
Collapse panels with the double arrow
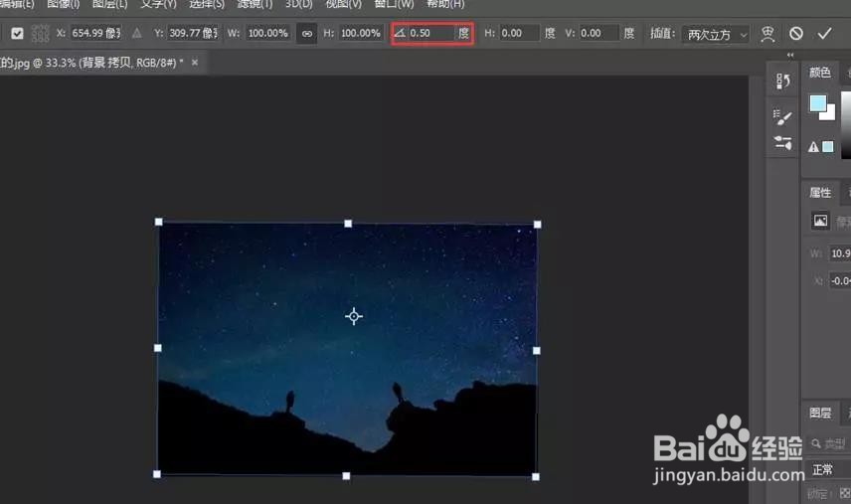(790, 55)
